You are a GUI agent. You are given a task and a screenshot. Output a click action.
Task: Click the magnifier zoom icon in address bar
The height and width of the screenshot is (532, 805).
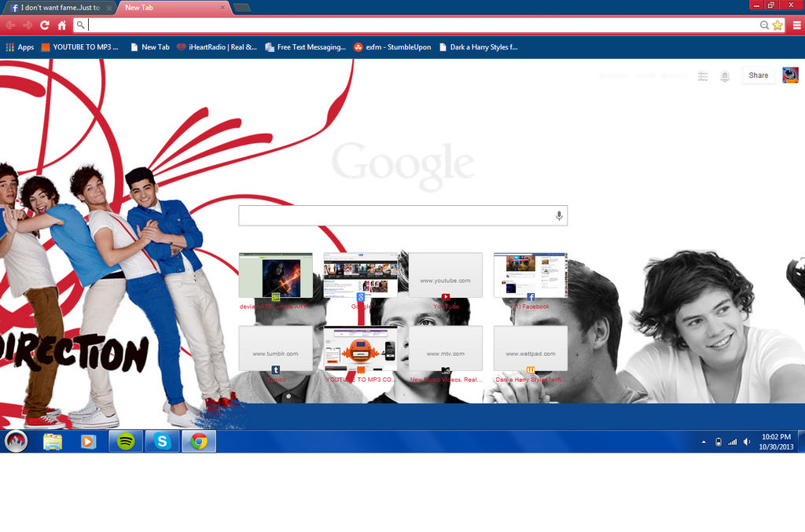pos(764,25)
